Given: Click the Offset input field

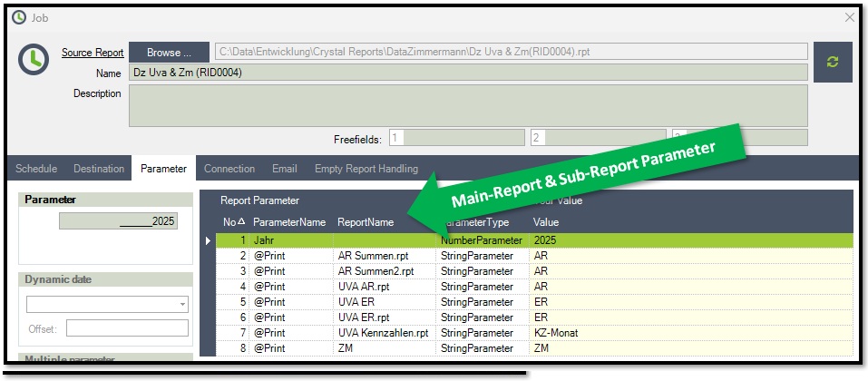Looking at the screenshot, I should [x=127, y=328].
